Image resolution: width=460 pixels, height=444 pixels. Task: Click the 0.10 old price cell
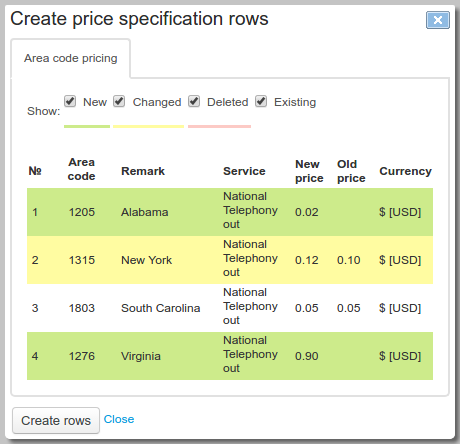click(349, 260)
